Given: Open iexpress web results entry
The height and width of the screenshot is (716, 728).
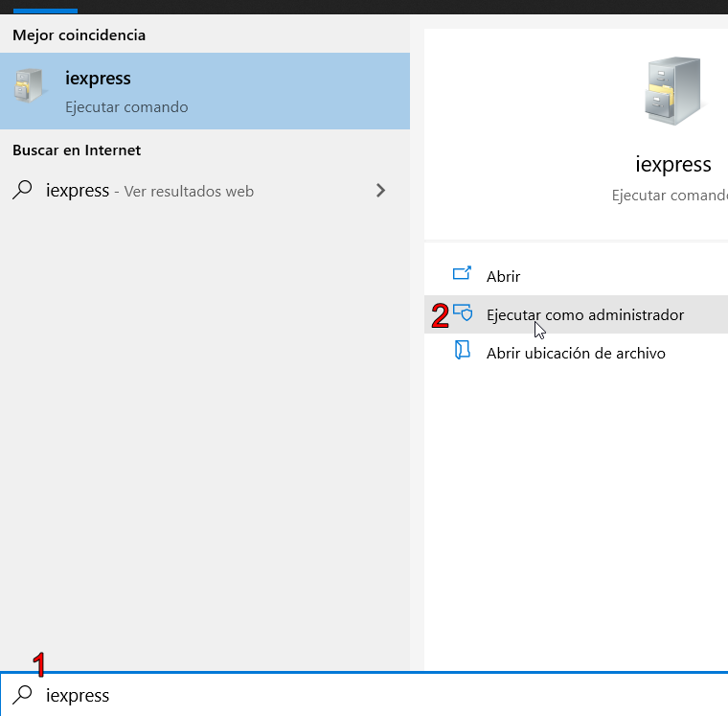Looking at the screenshot, I should click(205, 191).
